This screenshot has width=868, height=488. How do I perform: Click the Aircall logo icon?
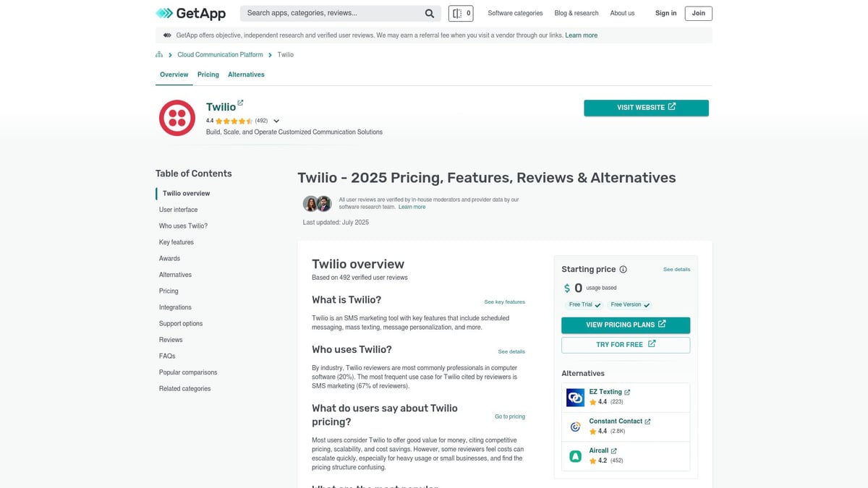pos(575,456)
